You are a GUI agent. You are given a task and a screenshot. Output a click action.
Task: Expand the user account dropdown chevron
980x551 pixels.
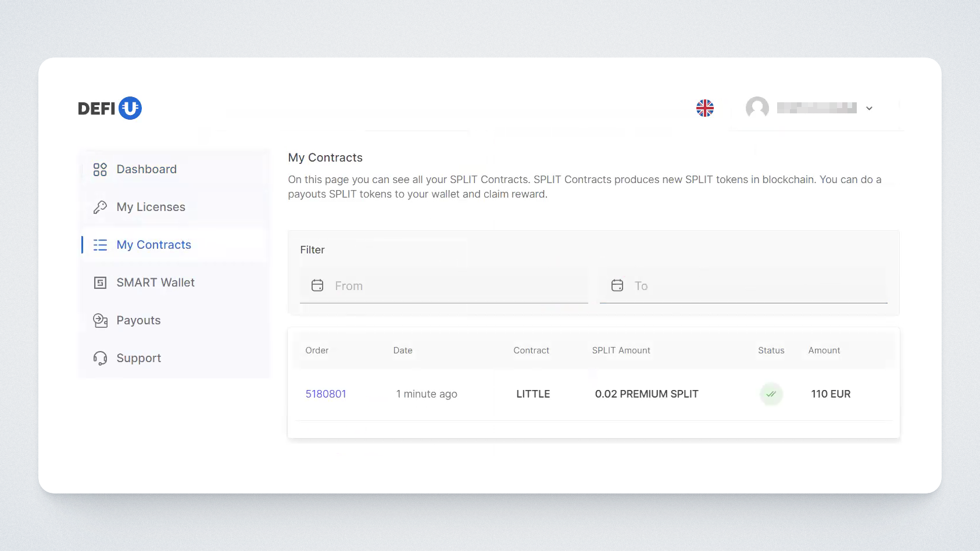869,109
